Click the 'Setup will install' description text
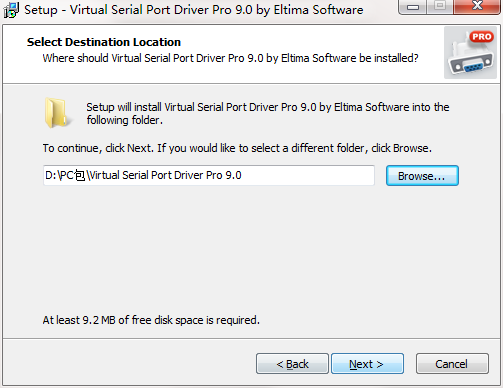Viewport: 503px width, 388px height. click(x=268, y=113)
